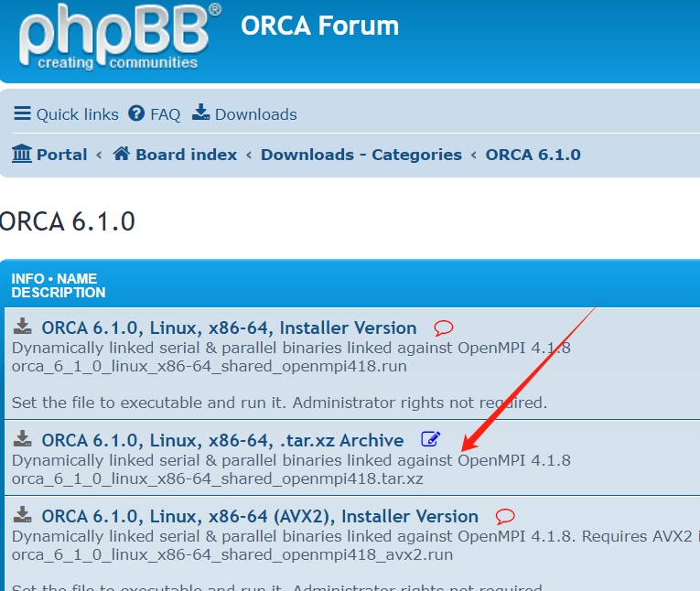The height and width of the screenshot is (591, 700).
Task: Click the FAQ question mark icon
Action: coord(136,113)
